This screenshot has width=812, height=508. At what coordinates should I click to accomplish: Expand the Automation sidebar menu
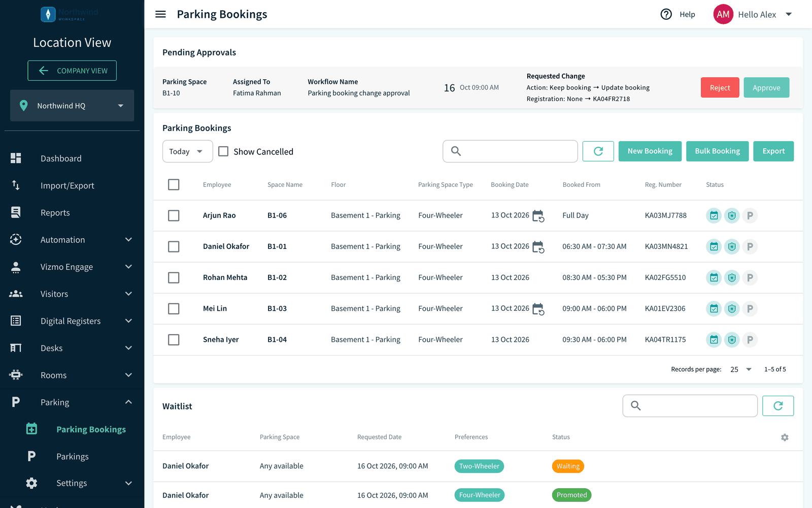point(72,240)
